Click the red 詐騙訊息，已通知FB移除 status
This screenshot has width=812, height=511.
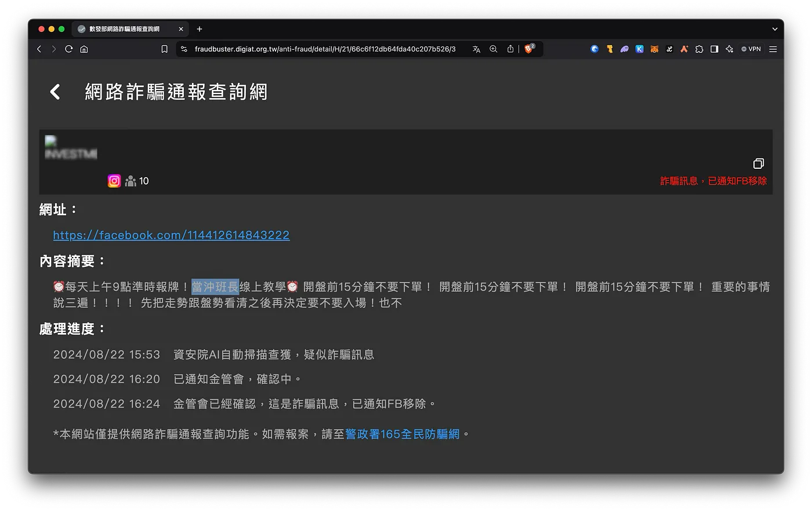pyautogui.click(x=713, y=181)
